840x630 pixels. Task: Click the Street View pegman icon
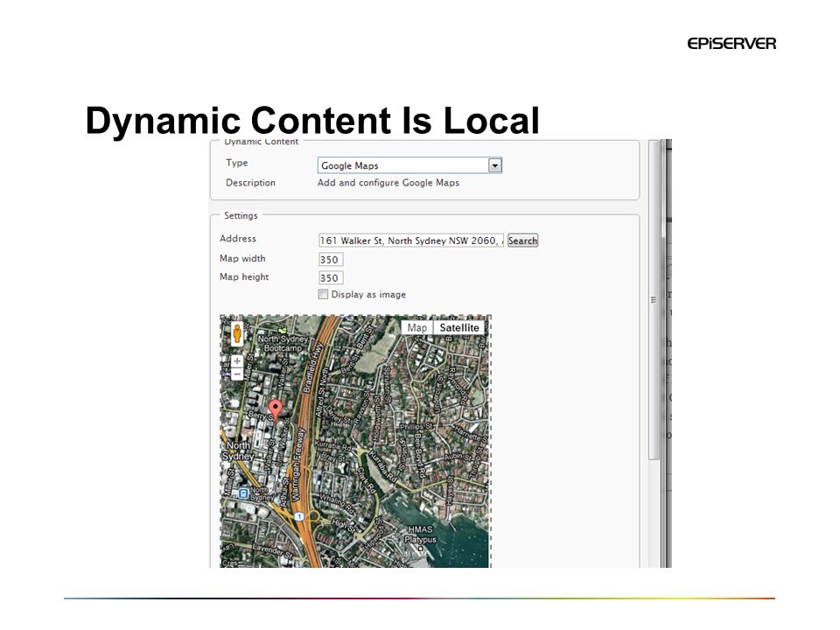click(x=237, y=333)
